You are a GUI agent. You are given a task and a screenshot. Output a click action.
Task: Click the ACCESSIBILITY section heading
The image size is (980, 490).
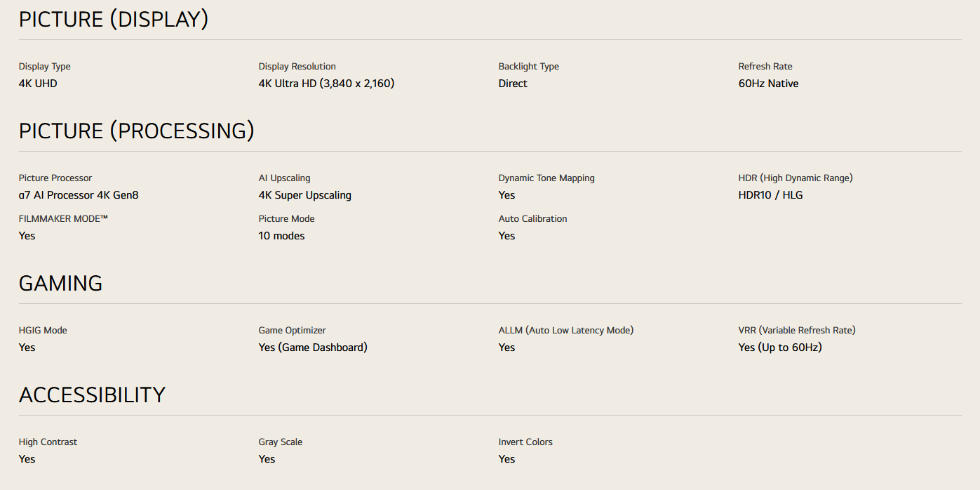(x=92, y=395)
